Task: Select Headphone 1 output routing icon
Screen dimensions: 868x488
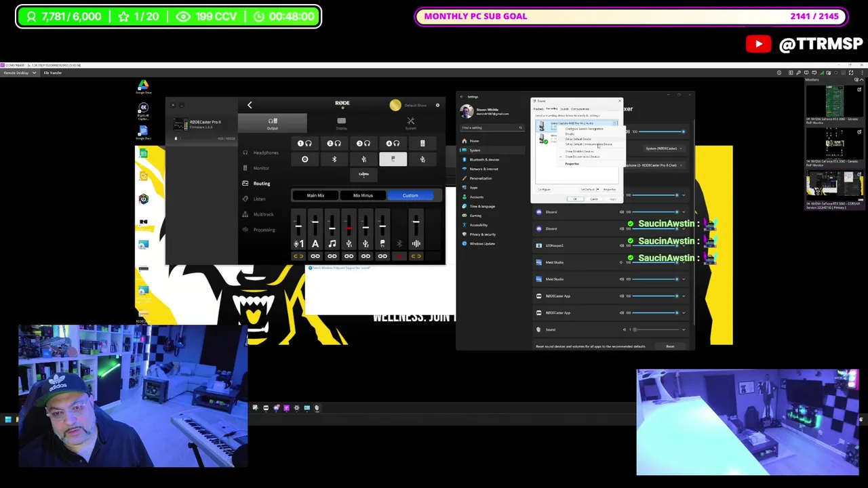Action: click(304, 143)
